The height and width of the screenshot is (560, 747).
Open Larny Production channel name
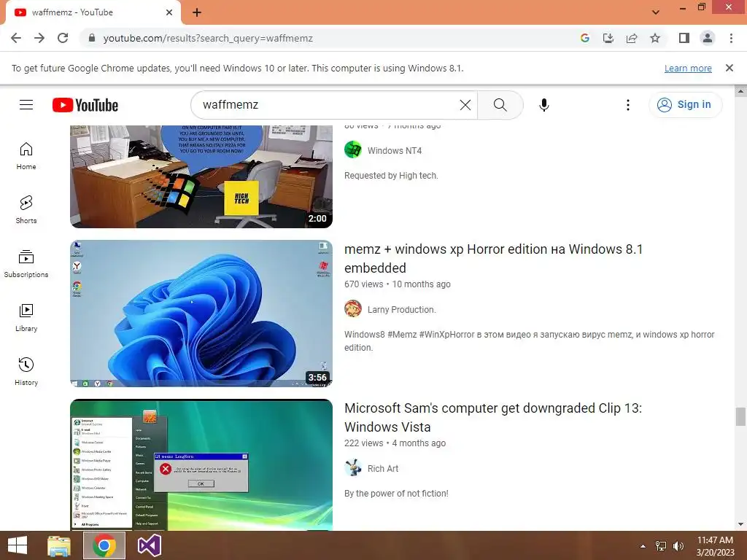402,310
